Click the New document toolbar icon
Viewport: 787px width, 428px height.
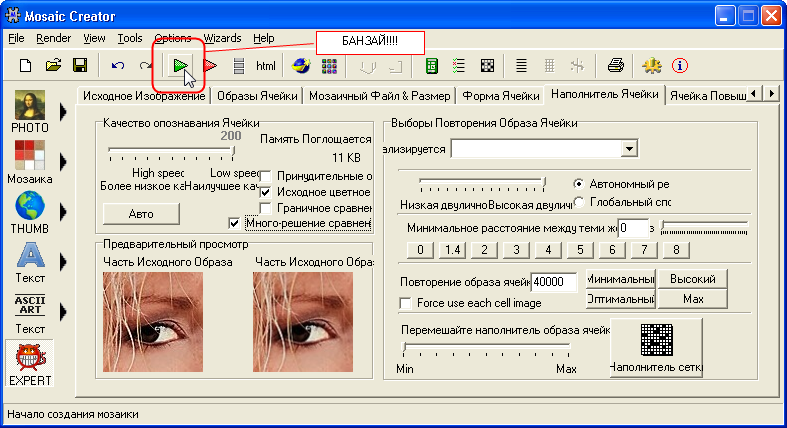tap(25, 66)
